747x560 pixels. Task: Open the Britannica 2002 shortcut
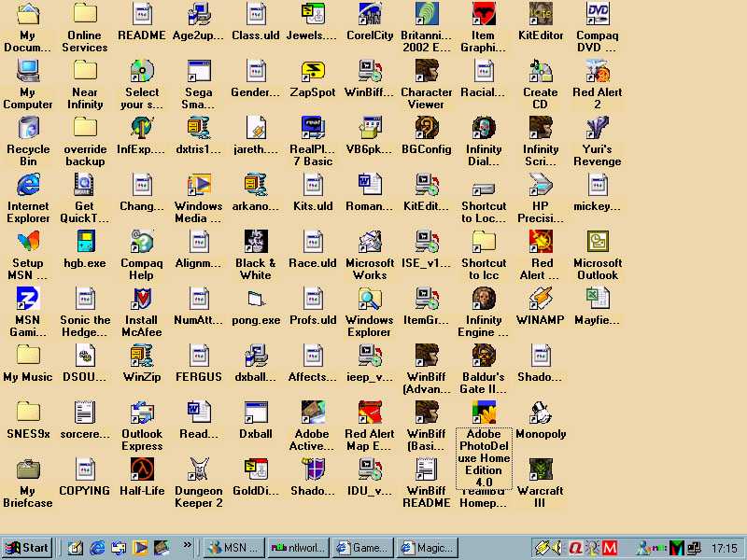[427, 14]
